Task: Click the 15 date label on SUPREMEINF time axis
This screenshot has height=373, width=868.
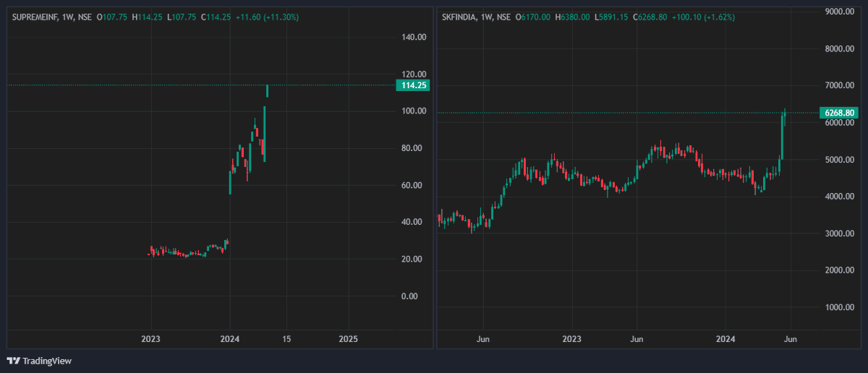Action: pos(286,339)
